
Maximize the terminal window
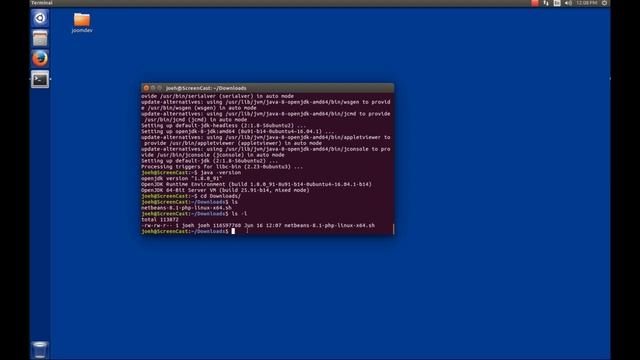pos(160,88)
